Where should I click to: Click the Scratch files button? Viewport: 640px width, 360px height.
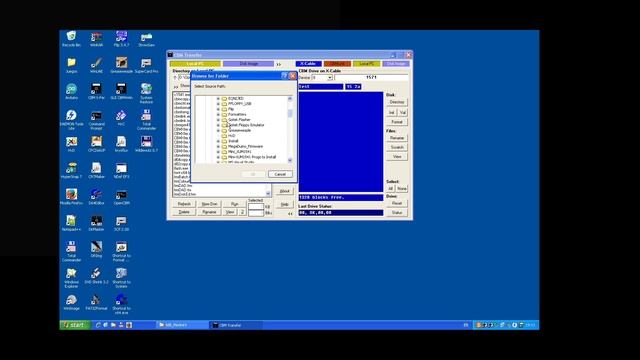tap(397, 147)
